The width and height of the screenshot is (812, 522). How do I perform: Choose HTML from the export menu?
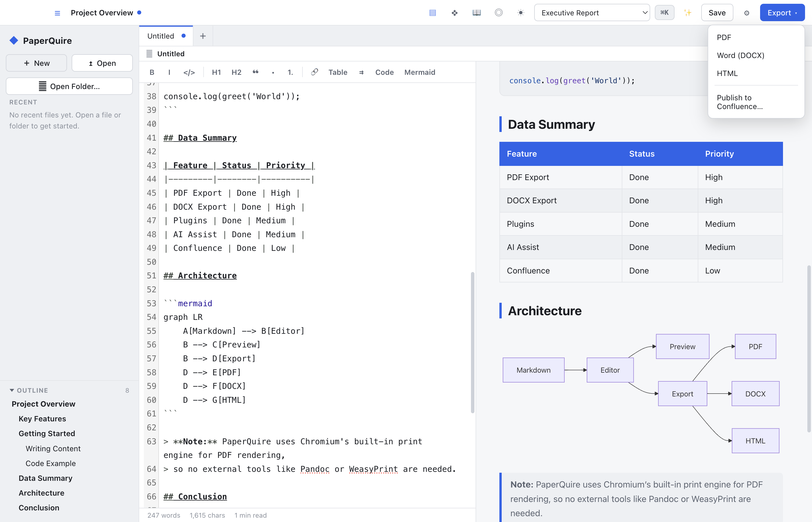pos(756,73)
